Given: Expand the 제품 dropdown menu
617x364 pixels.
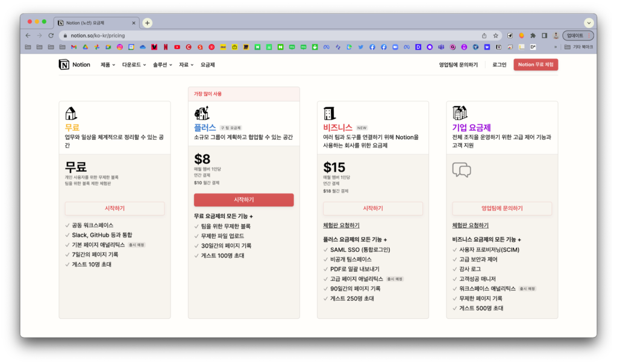Looking at the screenshot, I should click(107, 64).
